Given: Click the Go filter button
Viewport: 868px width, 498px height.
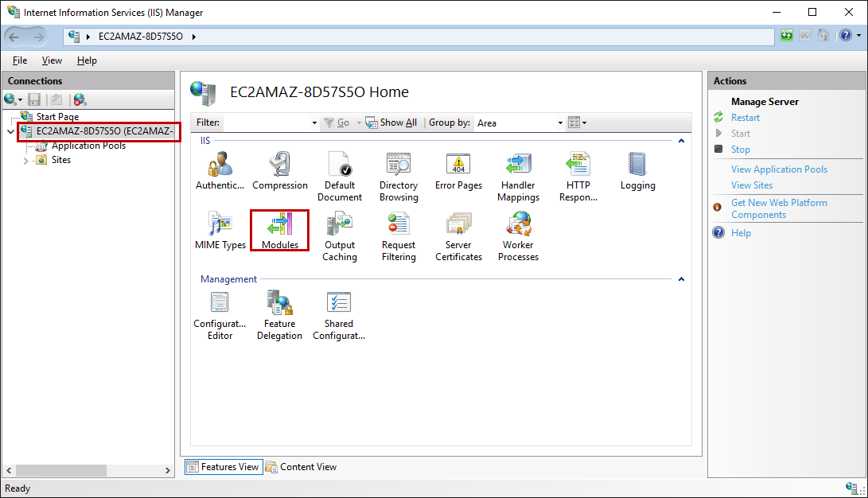Looking at the screenshot, I should [337, 123].
